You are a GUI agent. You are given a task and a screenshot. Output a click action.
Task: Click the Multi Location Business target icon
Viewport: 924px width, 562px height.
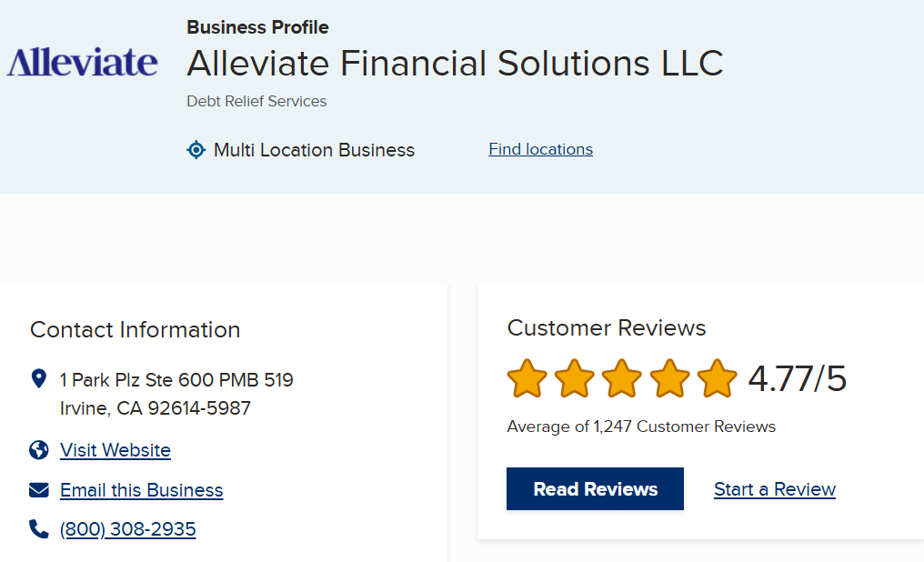click(196, 149)
